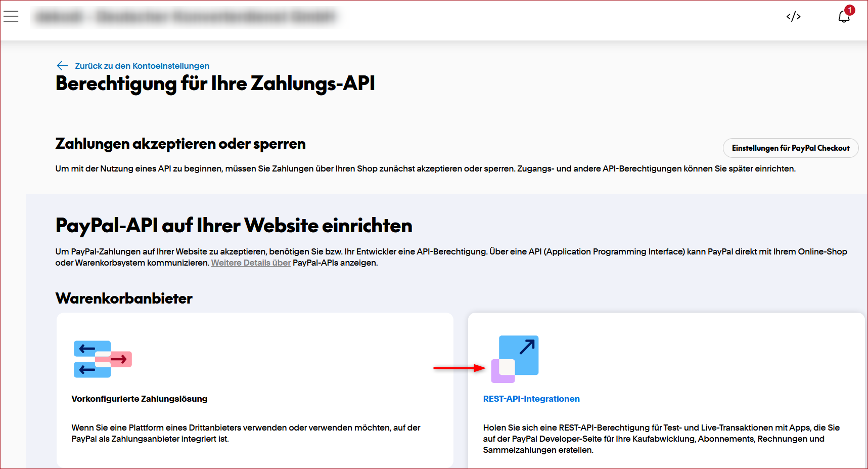Open the hamburger navigation menu
Screen dimensions: 868x469
click(11, 16)
